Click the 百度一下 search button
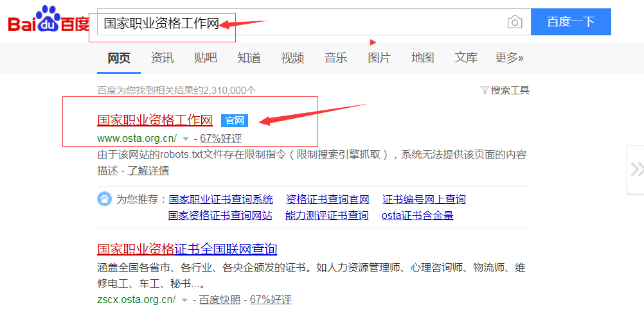 pos(571,22)
